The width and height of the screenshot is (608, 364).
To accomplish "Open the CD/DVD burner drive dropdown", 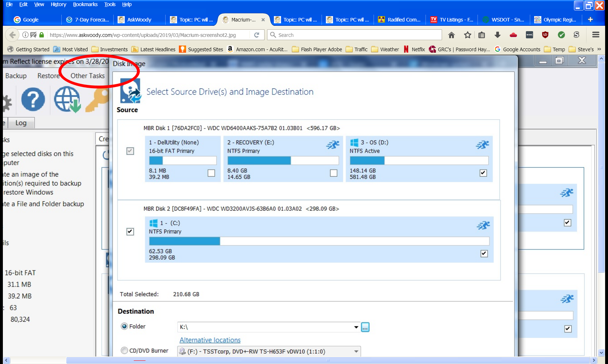I will point(356,351).
